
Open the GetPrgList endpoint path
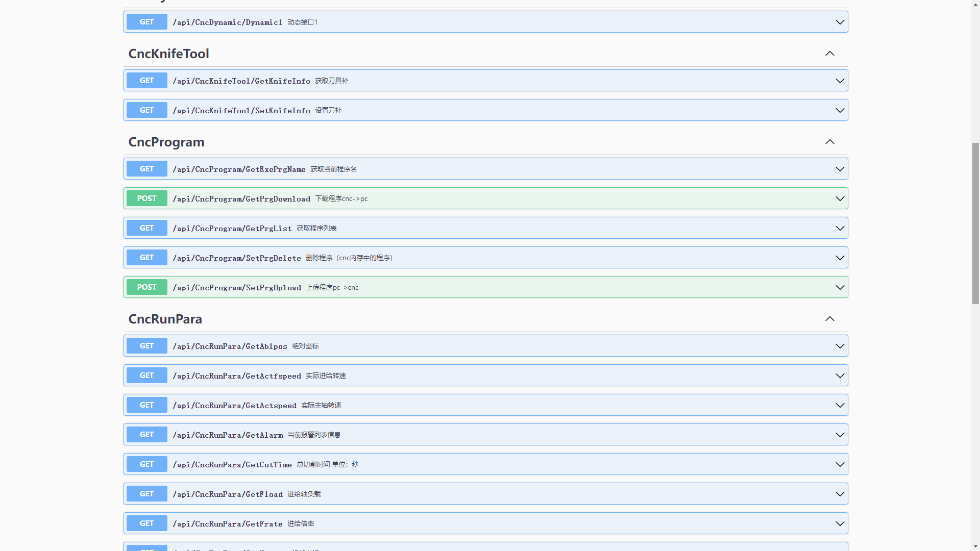click(232, 229)
